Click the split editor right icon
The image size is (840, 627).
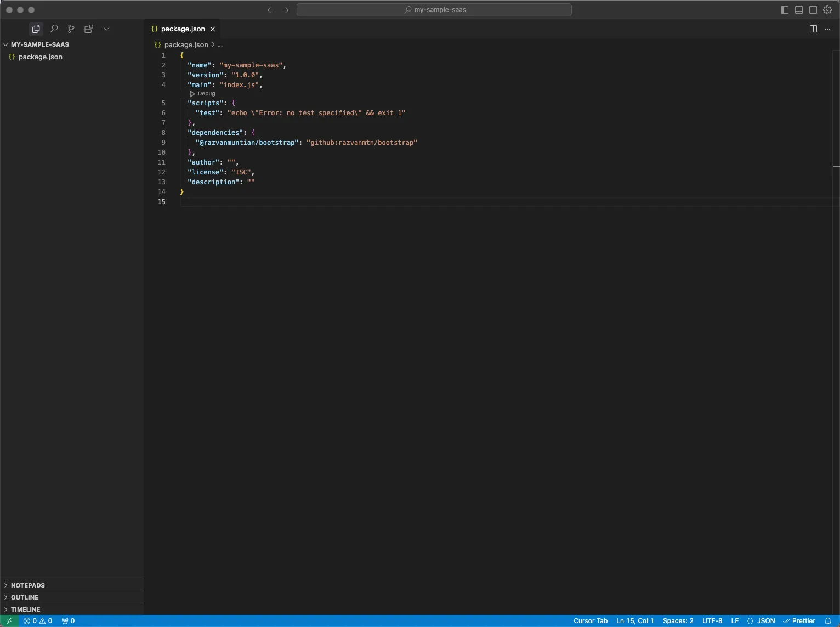coord(813,29)
